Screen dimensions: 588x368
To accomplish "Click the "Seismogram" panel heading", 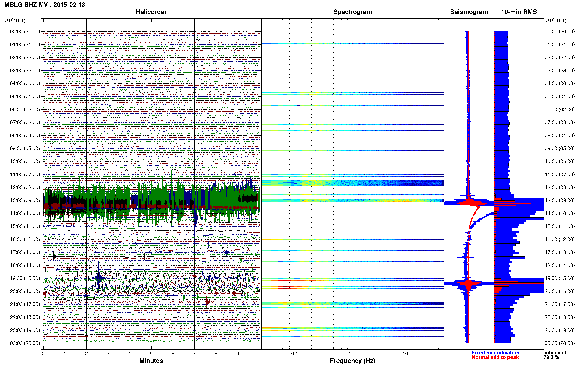I will click(x=469, y=12).
